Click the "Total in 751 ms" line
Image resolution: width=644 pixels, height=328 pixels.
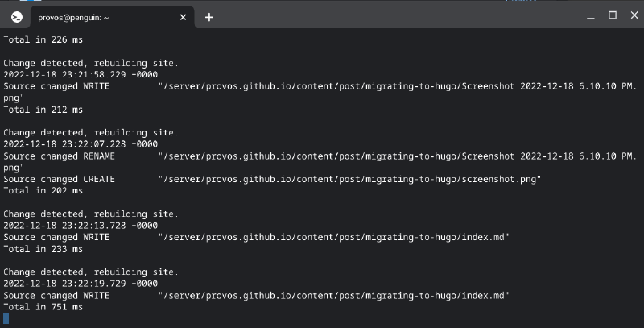coord(43,307)
